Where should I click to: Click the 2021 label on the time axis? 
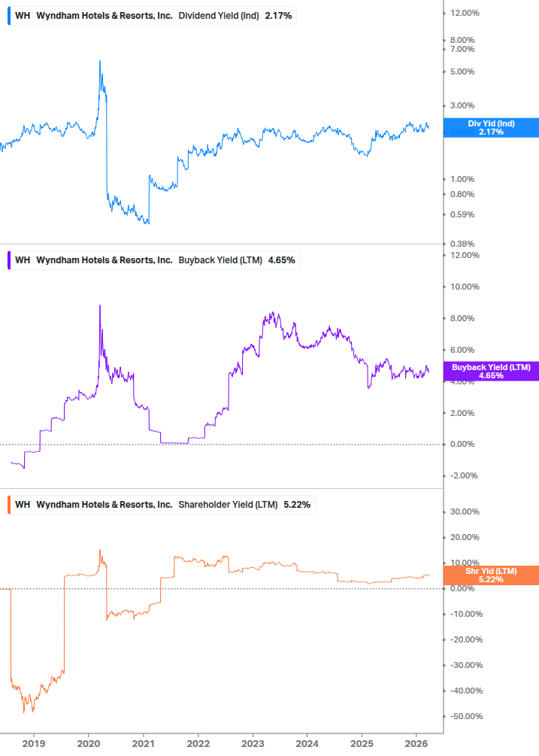(x=143, y=744)
